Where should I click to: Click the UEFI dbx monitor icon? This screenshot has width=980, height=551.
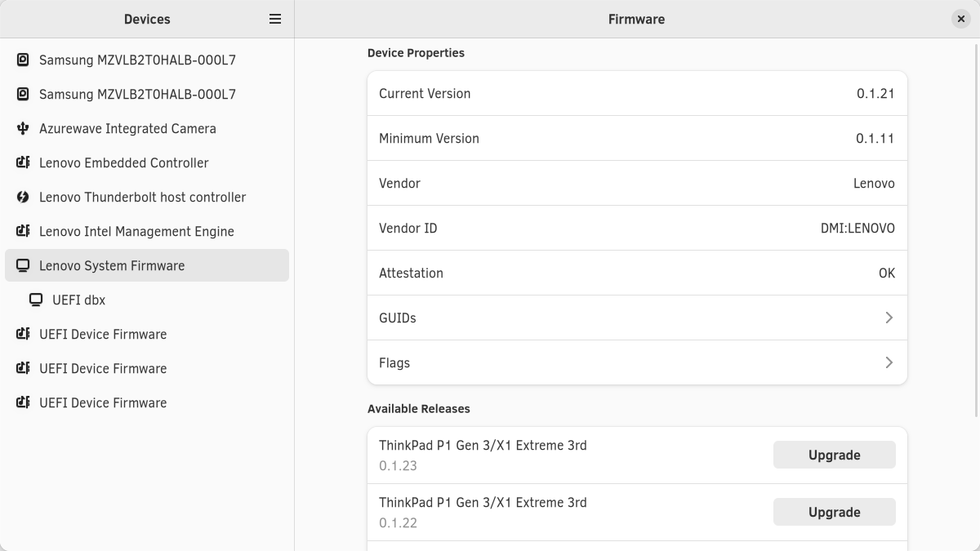pos(36,300)
